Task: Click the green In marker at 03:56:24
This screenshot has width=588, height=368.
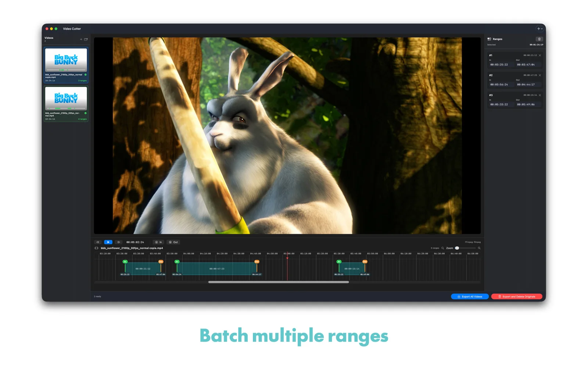Action: pos(177,262)
